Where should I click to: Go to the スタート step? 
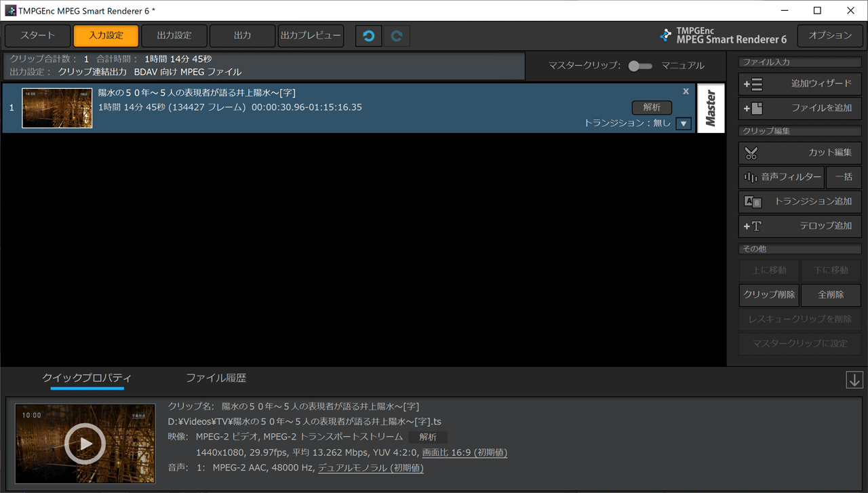pos(38,35)
